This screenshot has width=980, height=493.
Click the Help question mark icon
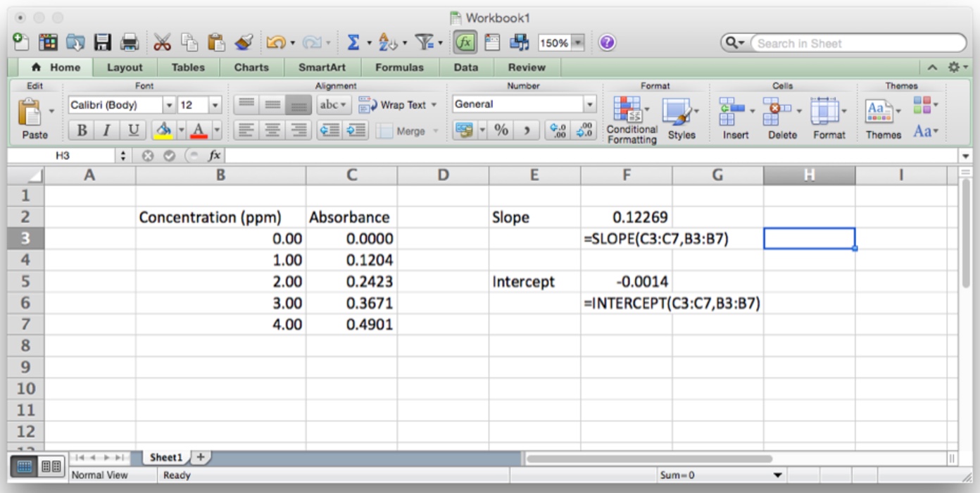tap(607, 43)
